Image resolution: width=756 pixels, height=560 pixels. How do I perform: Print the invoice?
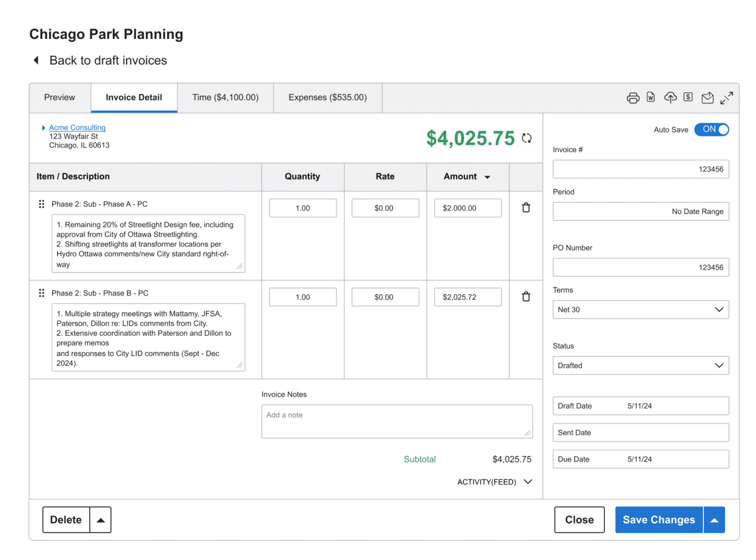(x=633, y=98)
